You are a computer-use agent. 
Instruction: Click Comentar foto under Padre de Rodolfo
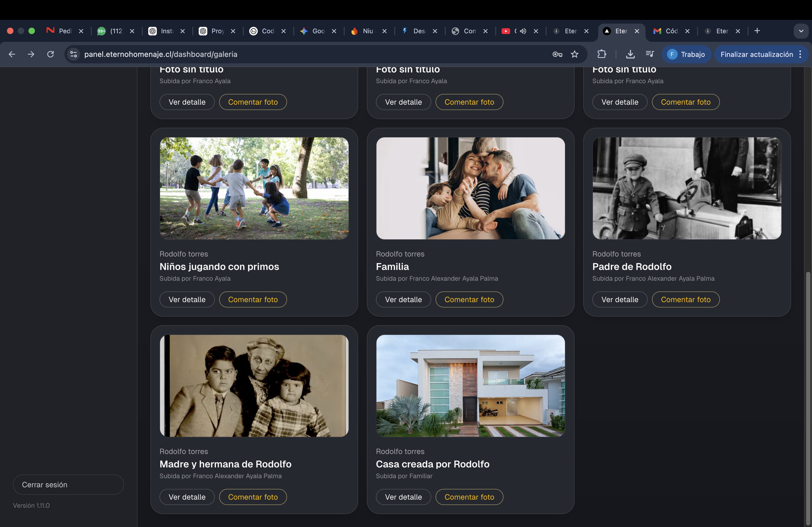point(686,300)
